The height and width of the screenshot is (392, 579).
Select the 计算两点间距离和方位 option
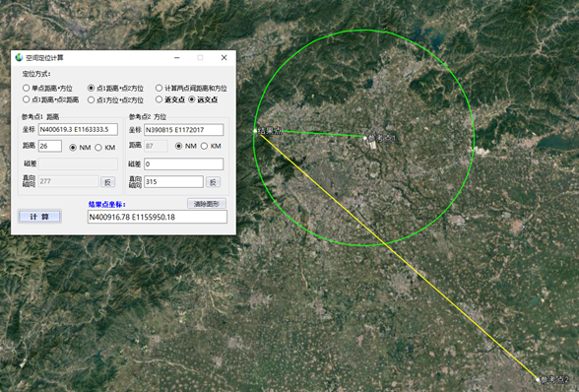[x=191, y=89]
